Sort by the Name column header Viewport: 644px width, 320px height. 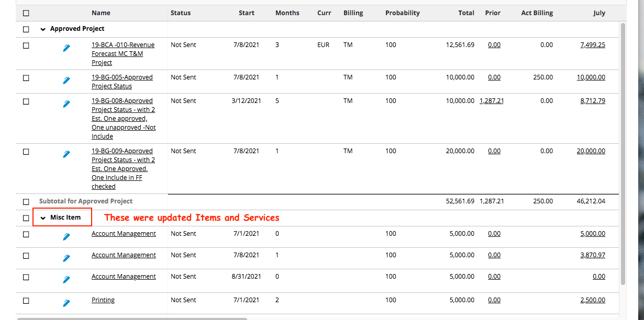[101, 13]
